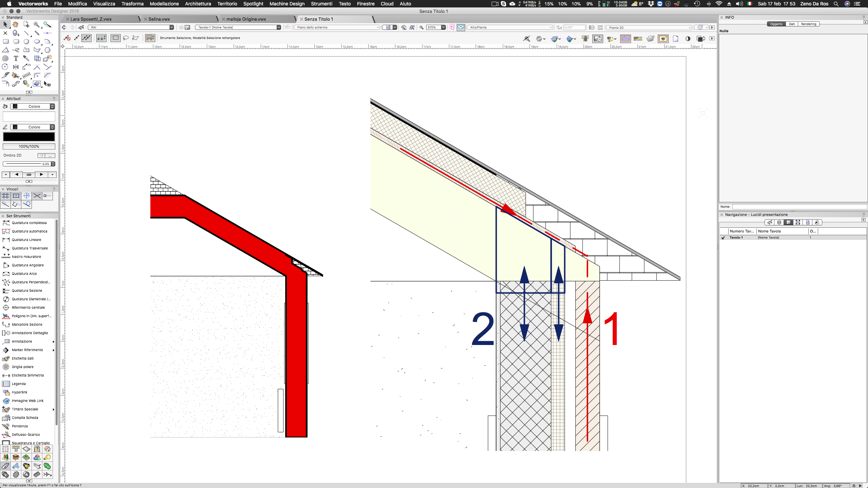Screen dimensions: 868x488
Task: Open the Architettura menu
Action: pyautogui.click(x=198, y=4)
